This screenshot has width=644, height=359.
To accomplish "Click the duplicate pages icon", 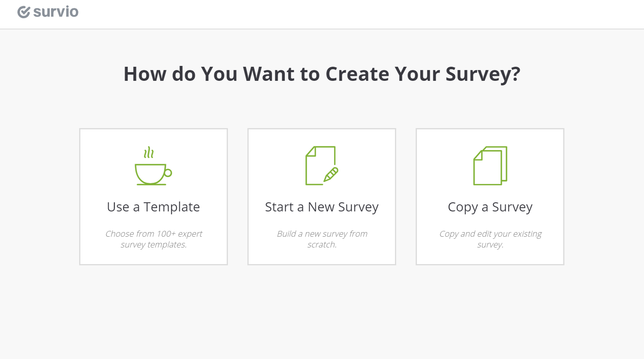I will tap(490, 166).
